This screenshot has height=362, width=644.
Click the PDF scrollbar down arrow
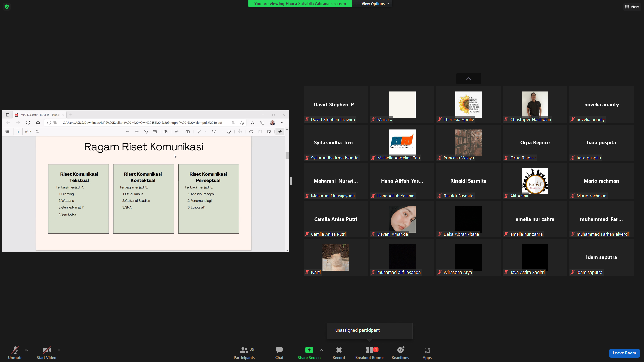[x=287, y=250]
